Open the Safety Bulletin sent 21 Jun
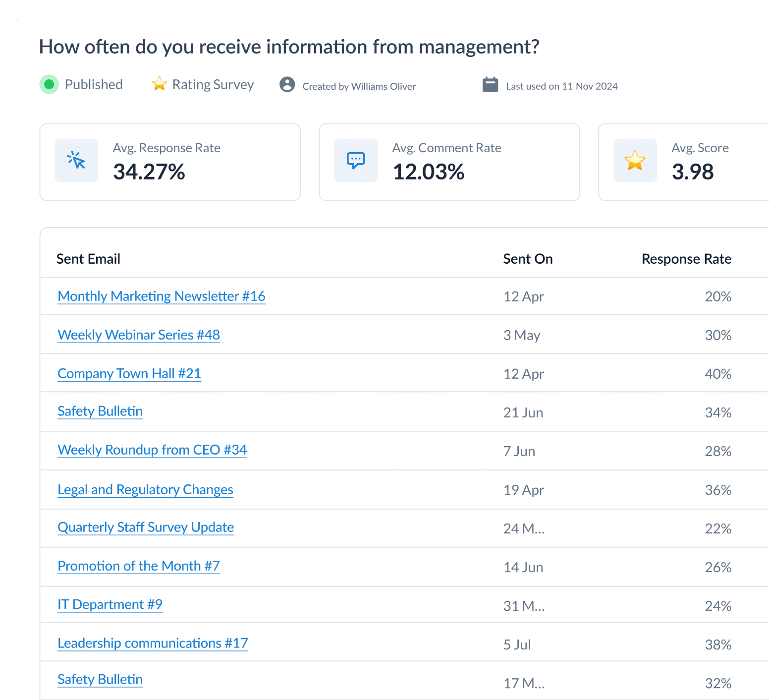769x700 pixels. point(100,411)
